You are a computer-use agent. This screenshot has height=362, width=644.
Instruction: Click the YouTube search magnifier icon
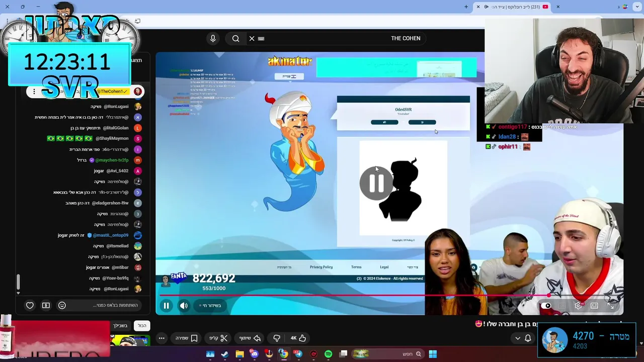[x=235, y=38]
